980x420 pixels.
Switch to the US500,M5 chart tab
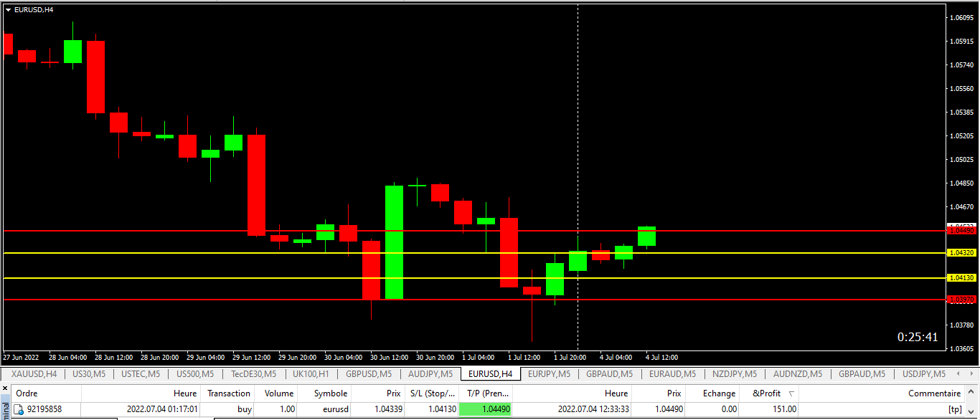[196, 374]
